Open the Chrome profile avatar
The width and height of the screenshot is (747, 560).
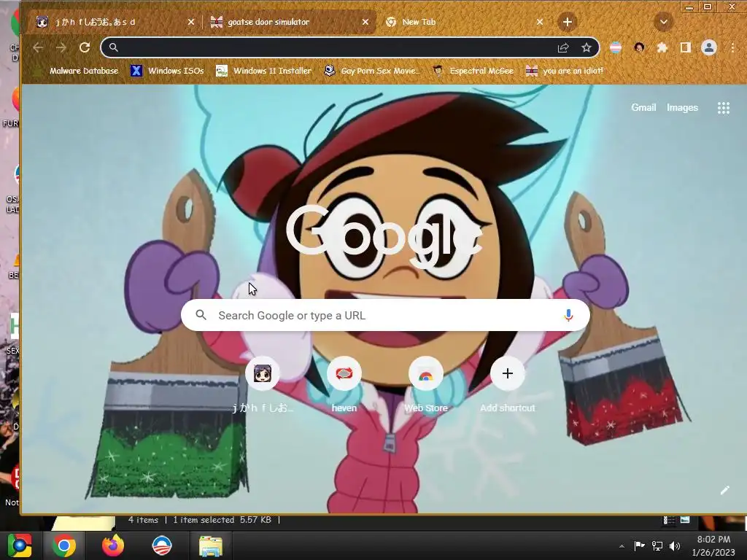tap(709, 47)
